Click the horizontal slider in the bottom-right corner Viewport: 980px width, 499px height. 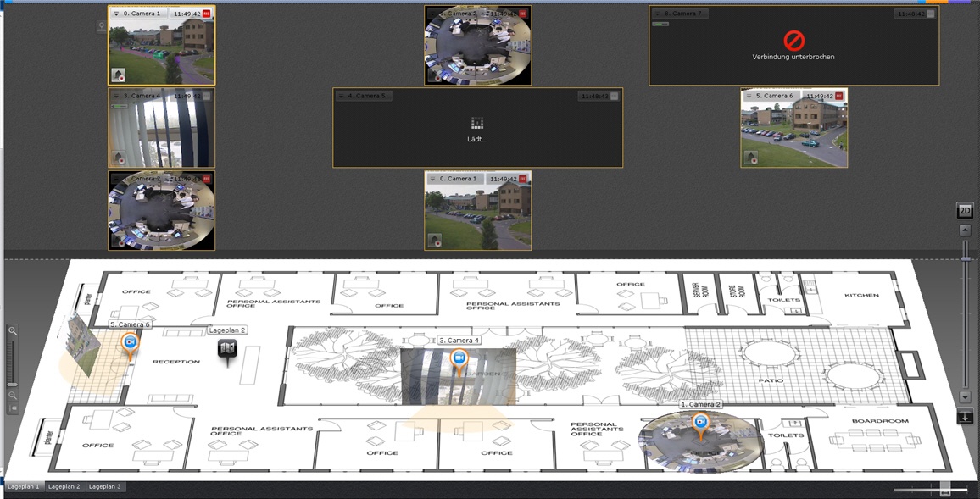pos(945,488)
